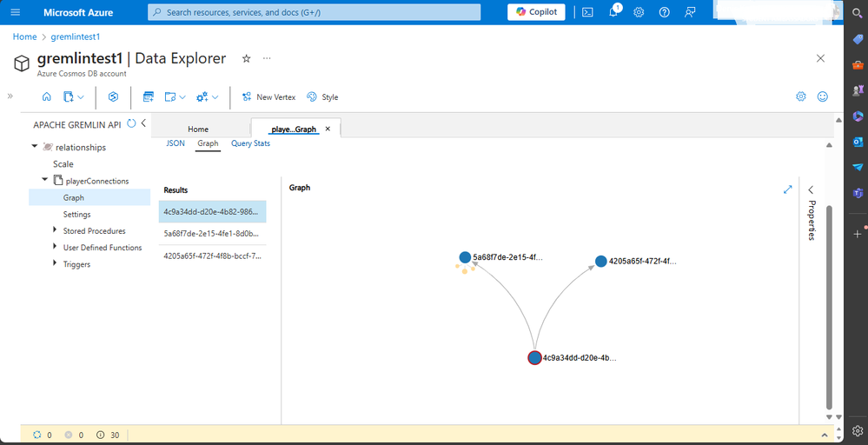Screen dimensions: 868x445
Task: Click the info count 30 in status bar
Action: pos(108,435)
